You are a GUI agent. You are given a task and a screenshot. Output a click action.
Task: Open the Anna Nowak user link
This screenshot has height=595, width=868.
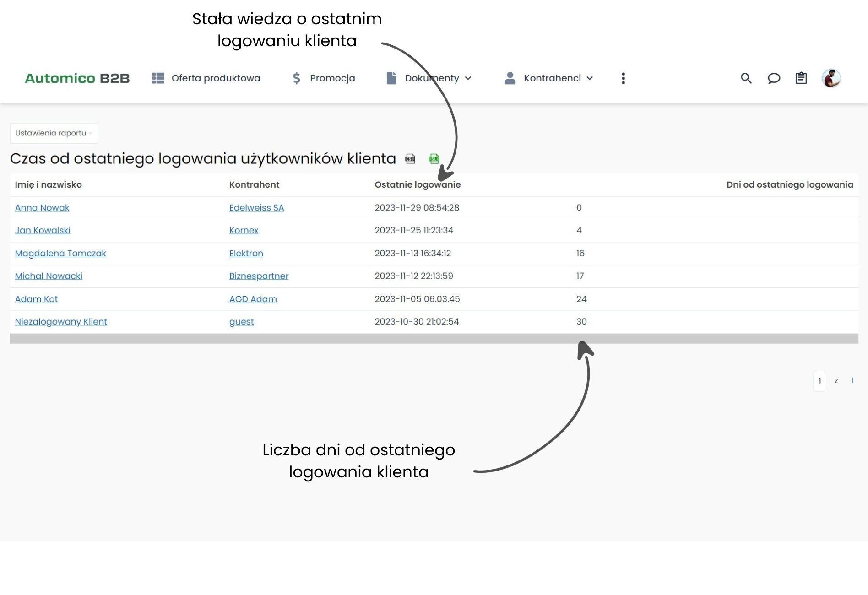point(42,208)
